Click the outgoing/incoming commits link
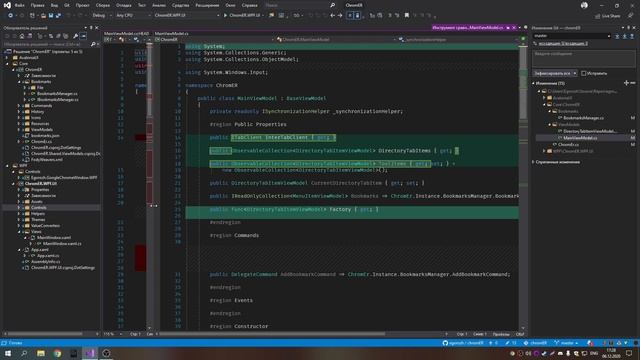640x360 pixels. (563, 44)
